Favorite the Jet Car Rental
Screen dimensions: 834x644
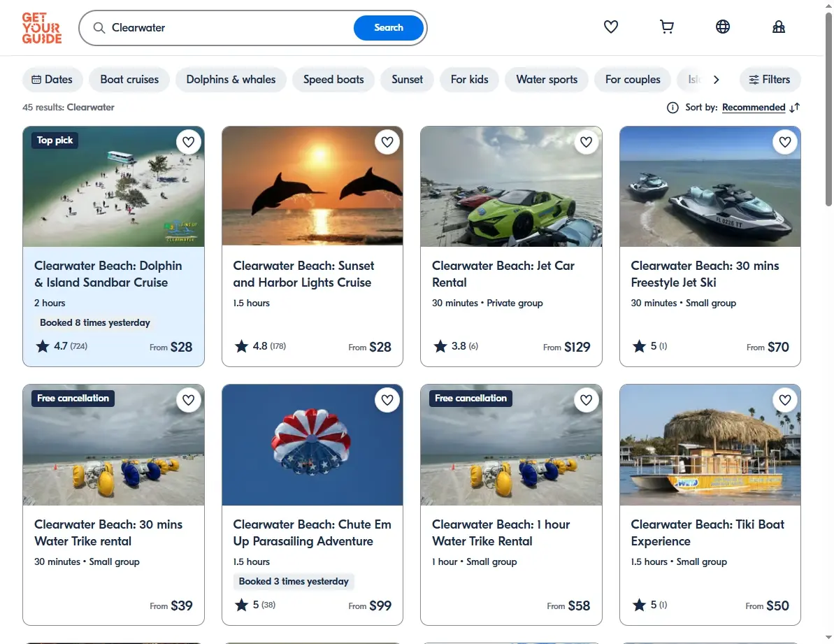[586, 142]
